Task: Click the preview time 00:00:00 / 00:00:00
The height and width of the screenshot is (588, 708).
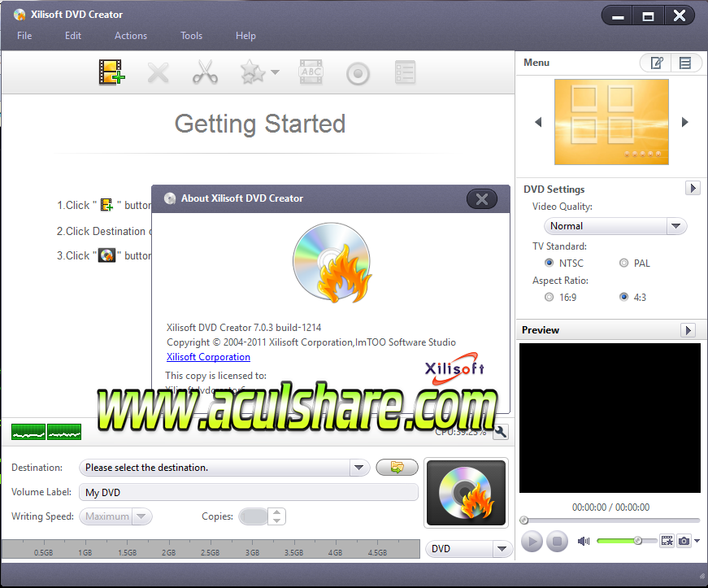Action: point(611,507)
